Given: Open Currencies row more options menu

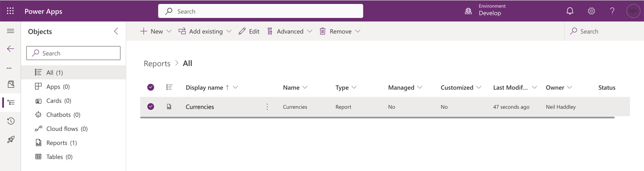Looking at the screenshot, I should 267,107.
